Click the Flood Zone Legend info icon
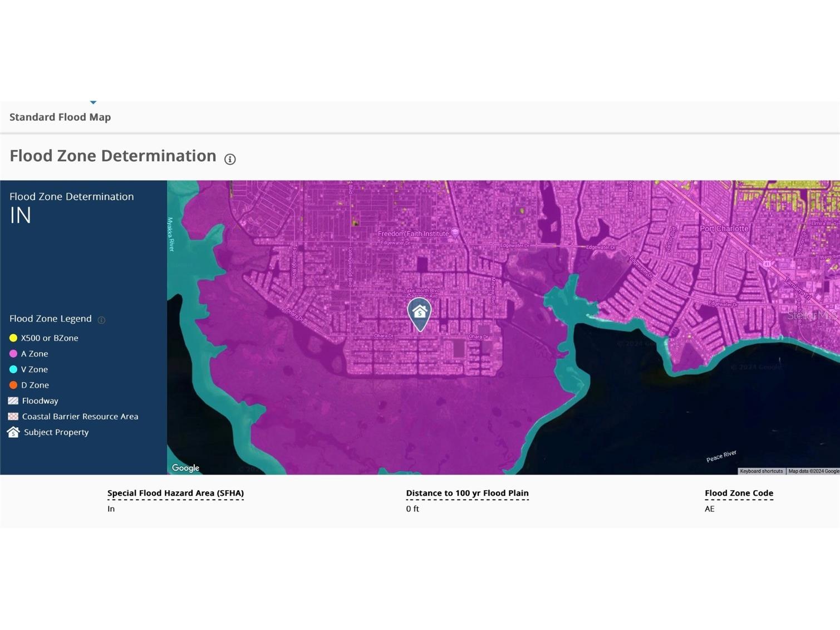Screen dimensions: 840x630 click(x=101, y=320)
